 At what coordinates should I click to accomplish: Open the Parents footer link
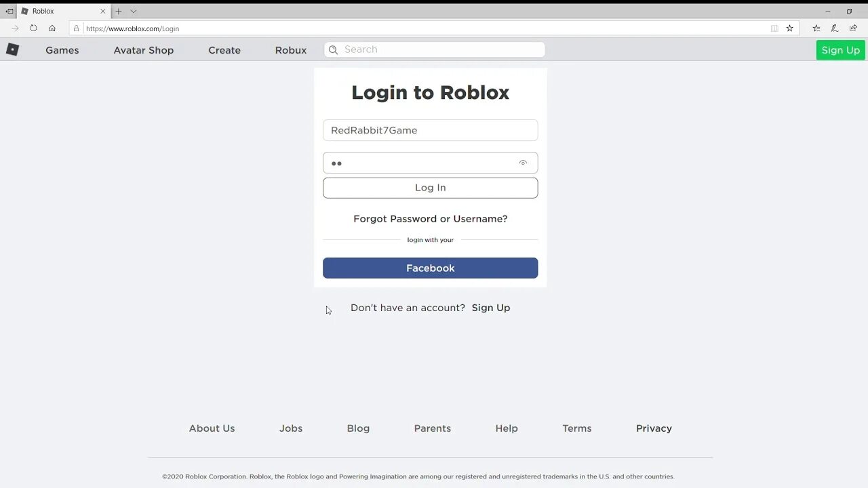click(x=433, y=428)
